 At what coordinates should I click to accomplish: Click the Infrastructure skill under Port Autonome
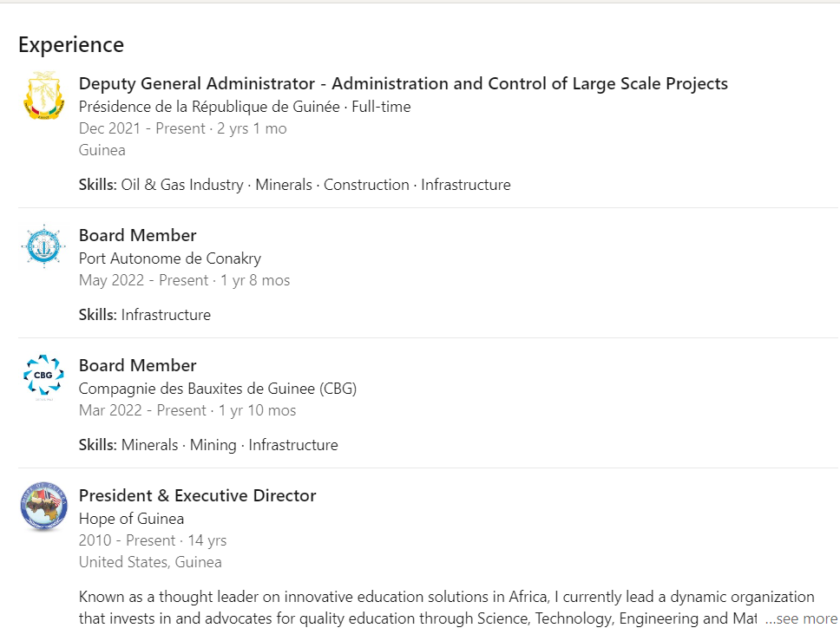[x=166, y=315]
